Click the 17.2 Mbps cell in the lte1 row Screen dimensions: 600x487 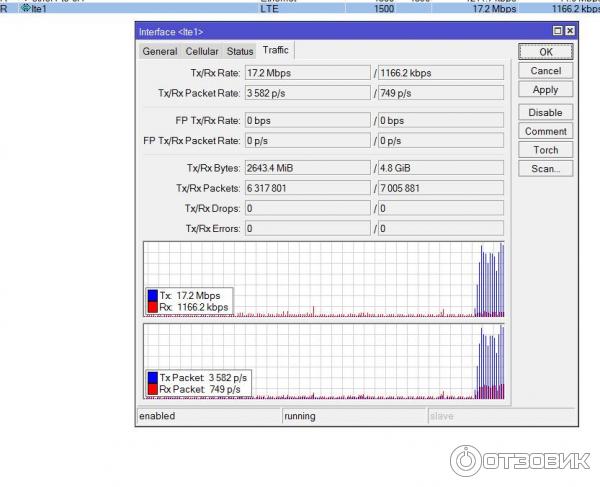(494, 8)
